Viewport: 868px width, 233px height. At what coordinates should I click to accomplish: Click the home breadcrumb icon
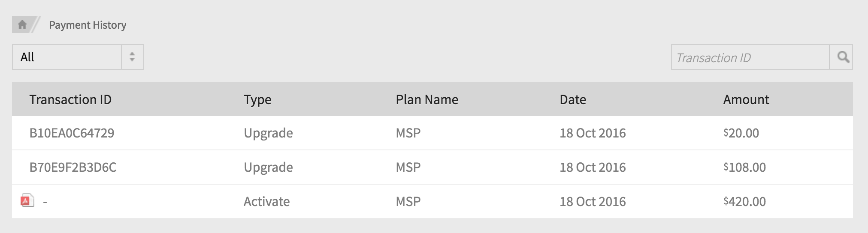pos(22,25)
